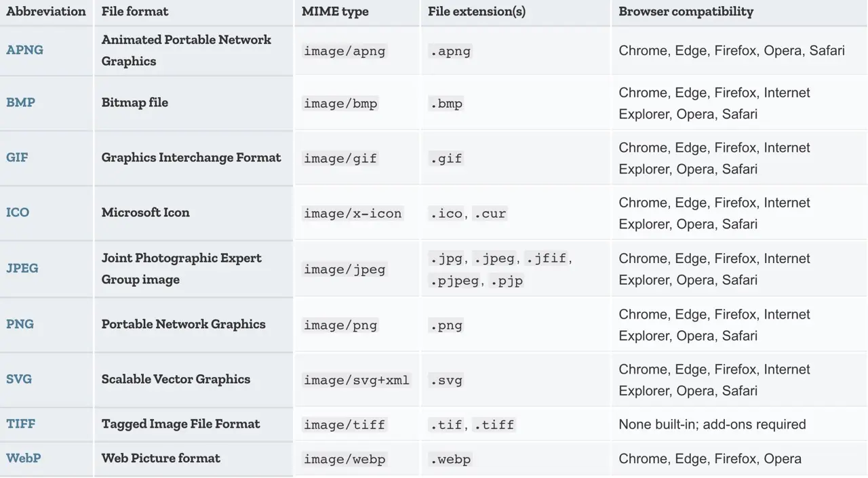Click the .tiff extension code
This screenshot has width=868, height=478.
coord(494,425)
